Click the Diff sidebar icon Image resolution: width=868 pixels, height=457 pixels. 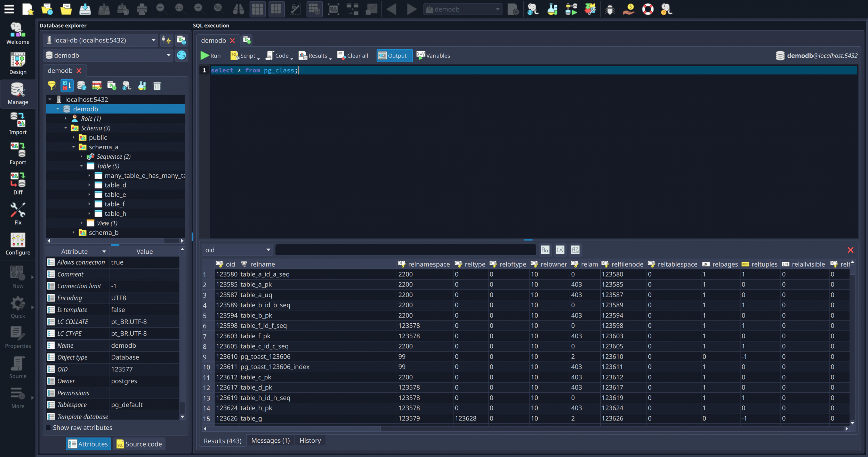pyautogui.click(x=18, y=183)
